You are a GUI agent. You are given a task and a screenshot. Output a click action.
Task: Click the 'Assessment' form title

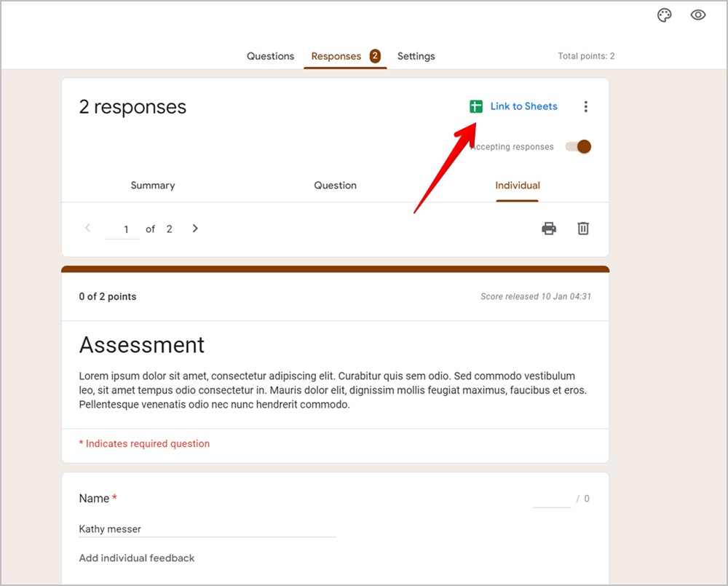pyautogui.click(x=142, y=345)
